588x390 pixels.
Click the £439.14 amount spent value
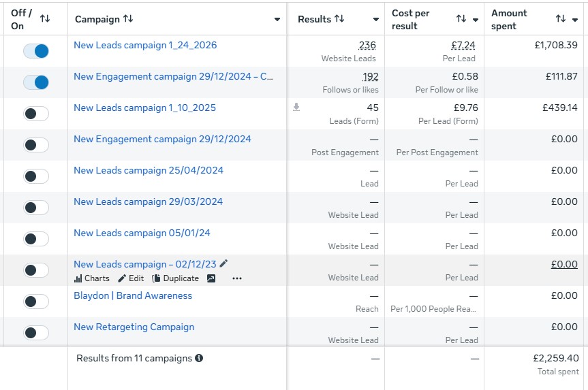(x=560, y=108)
